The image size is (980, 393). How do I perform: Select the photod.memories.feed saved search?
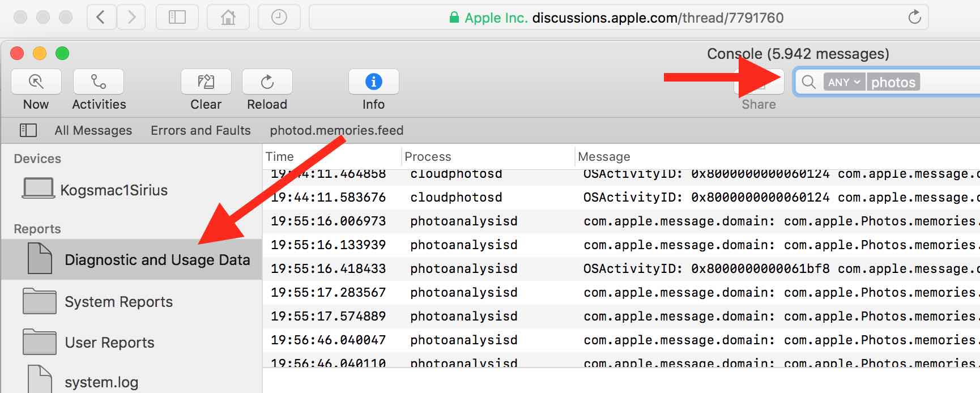click(336, 130)
